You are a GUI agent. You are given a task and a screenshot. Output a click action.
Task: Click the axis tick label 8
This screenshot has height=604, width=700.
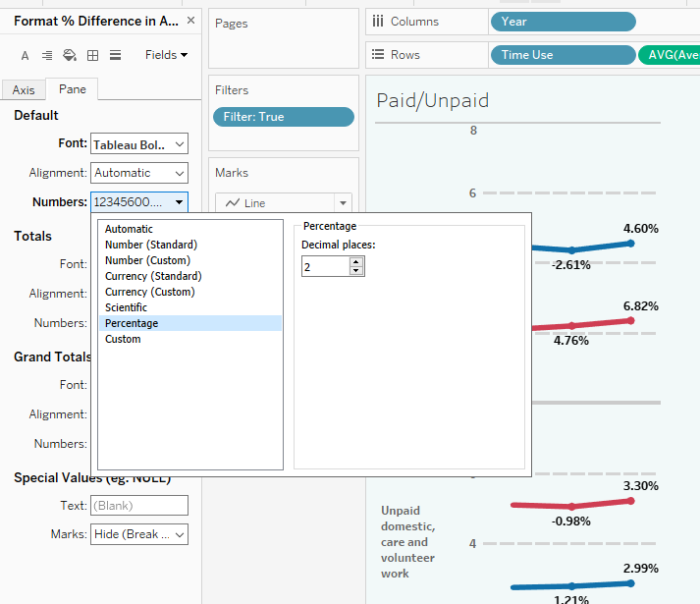[x=473, y=131]
